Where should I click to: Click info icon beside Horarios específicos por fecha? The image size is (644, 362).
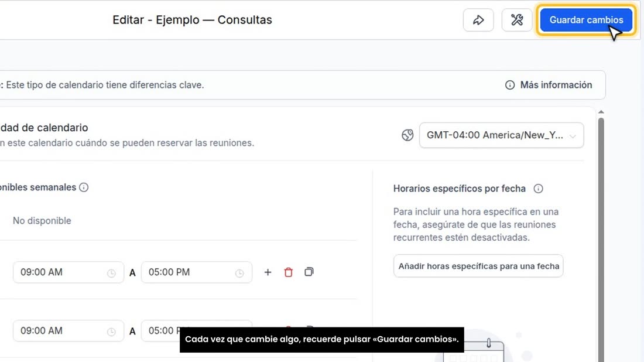[x=538, y=189]
